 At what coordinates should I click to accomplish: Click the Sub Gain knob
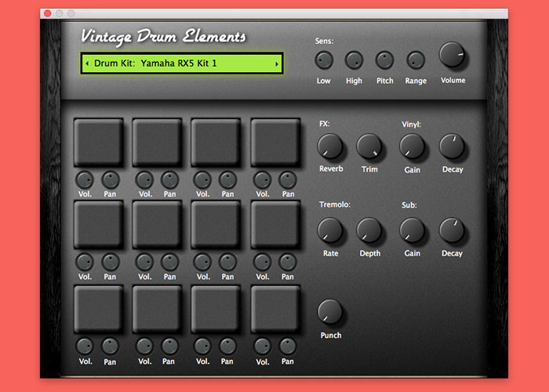coord(412,230)
